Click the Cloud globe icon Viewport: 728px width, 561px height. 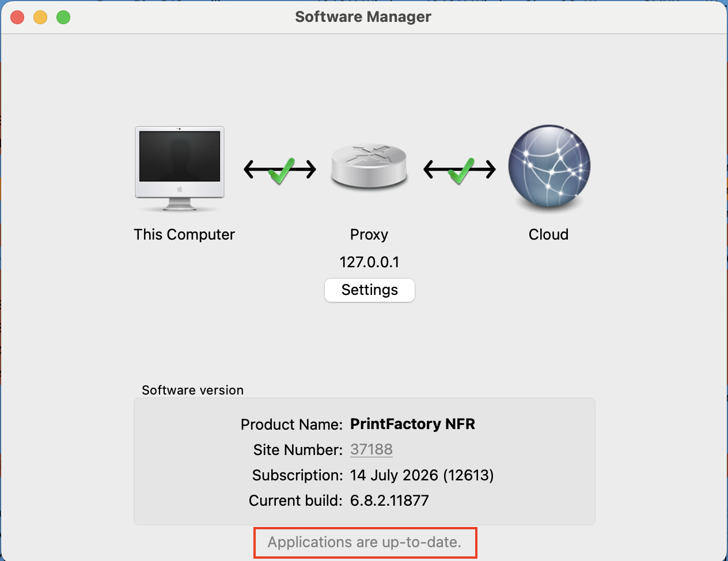click(x=549, y=166)
